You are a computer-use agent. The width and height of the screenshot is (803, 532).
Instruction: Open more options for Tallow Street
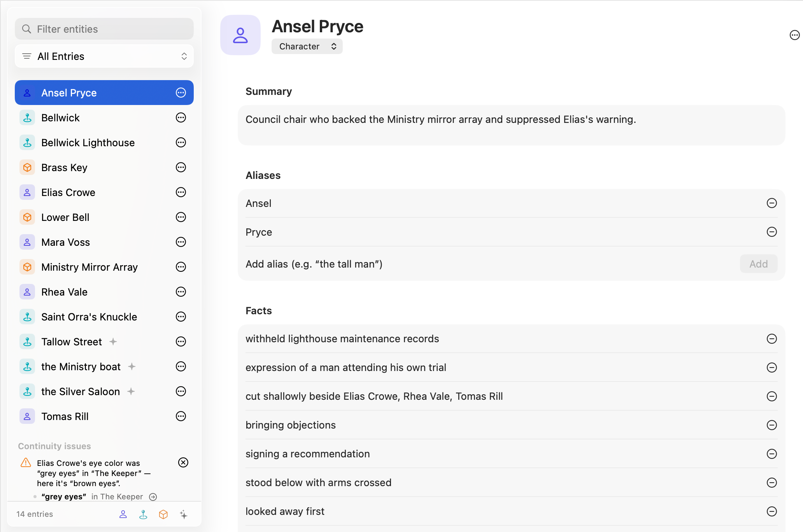point(181,341)
